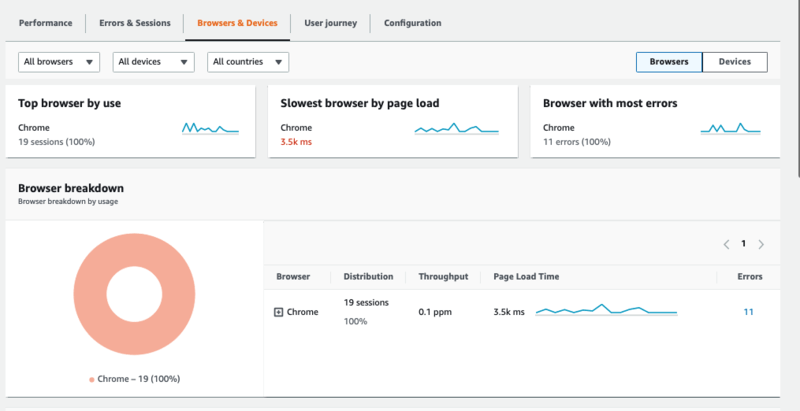Click the Top browser by use sparkline
800x411 pixels.
[x=210, y=128]
